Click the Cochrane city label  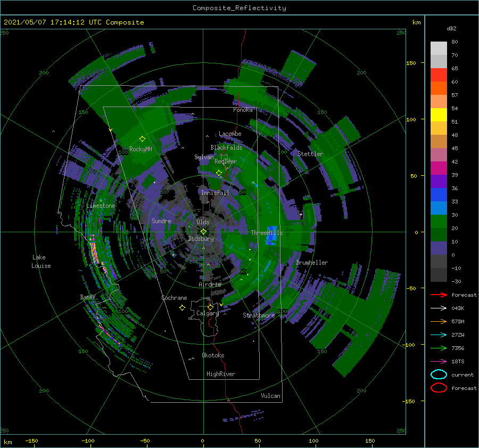click(174, 298)
